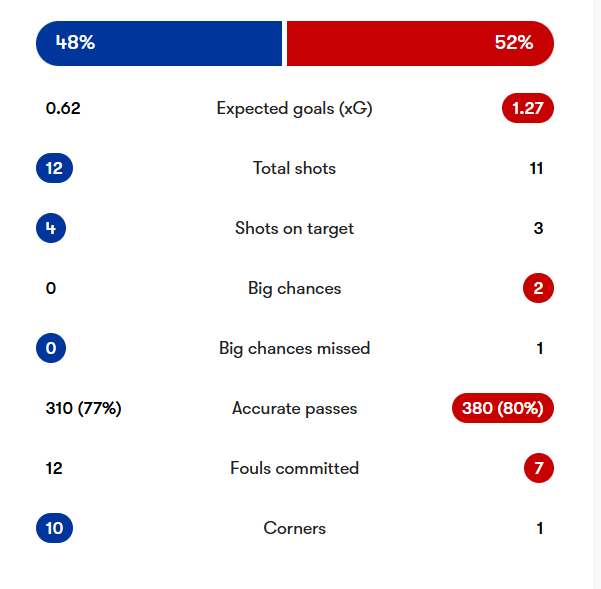Select the Expected goals (xG) label
Screen dimensions: 601x589
pyautogui.click(x=294, y=108)
